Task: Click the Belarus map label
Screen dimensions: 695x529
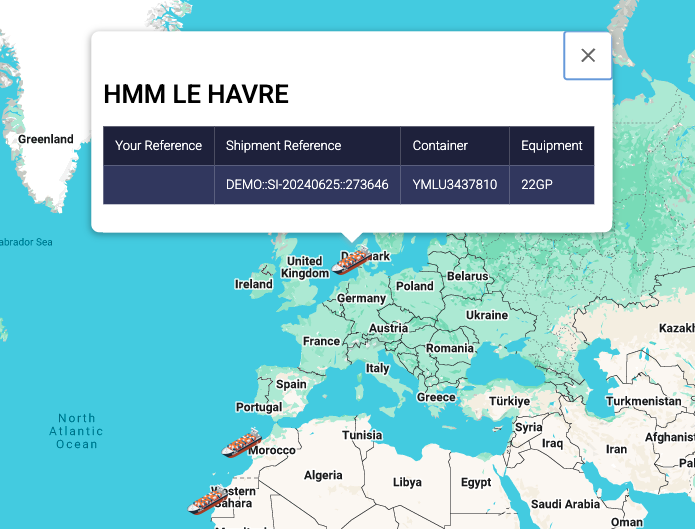Action: [468, 276]
